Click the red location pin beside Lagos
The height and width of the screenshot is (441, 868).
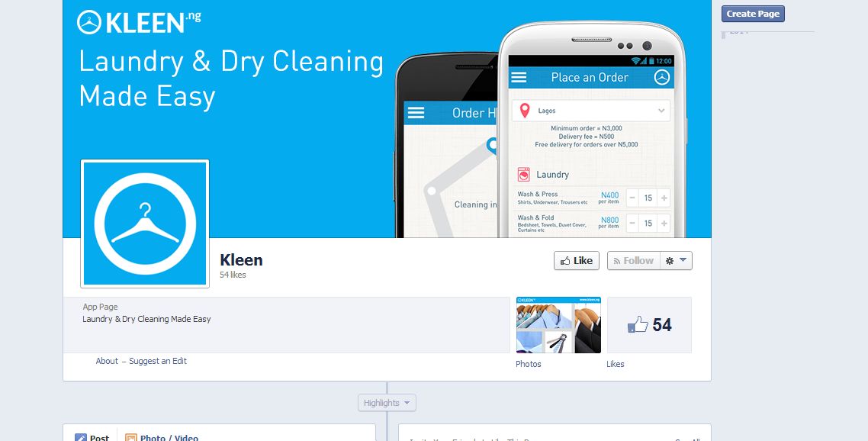pyautogui.click(x=525, y=111)
